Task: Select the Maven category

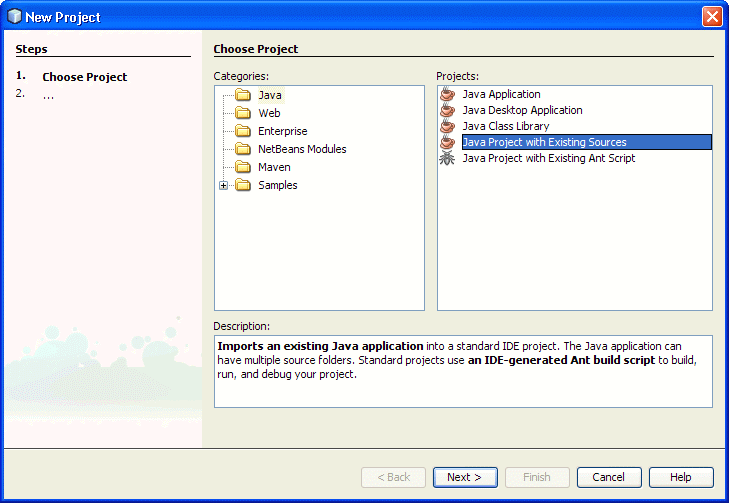Action: point(274,167)
